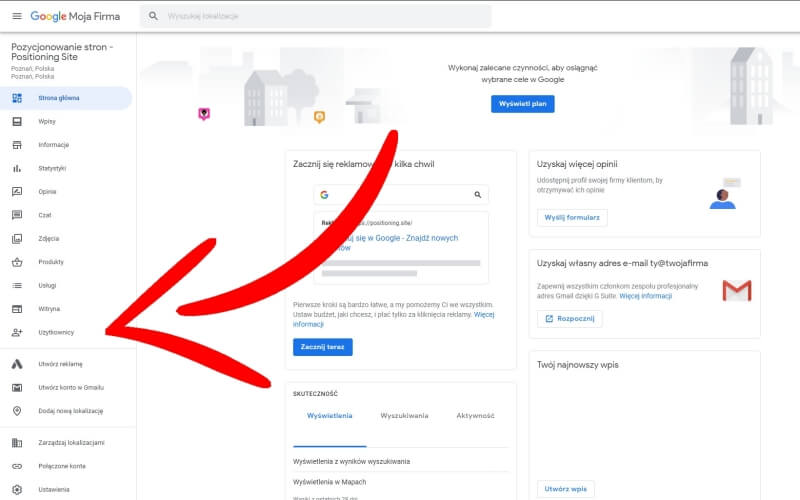Click the Połączone konta link icon
The width and height of the screenshot is (800, 500).
pyautogui.click(x=17, y=466)
